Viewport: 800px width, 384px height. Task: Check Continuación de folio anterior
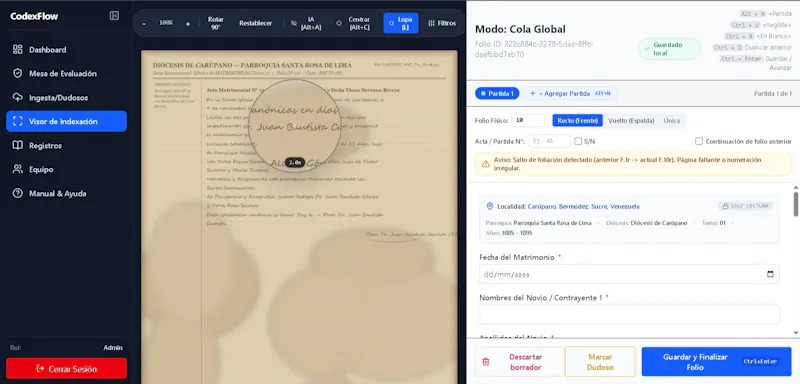(x=699, y=141)
